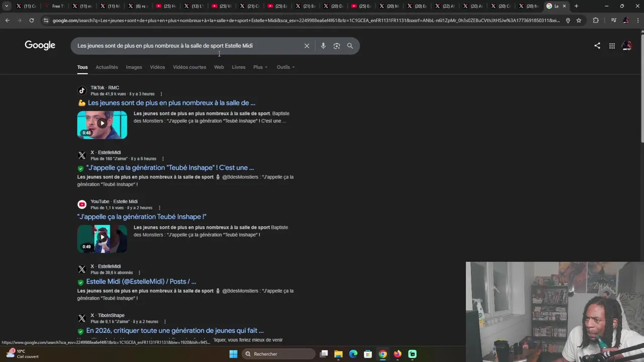Viewport: 644px width, 362px height.
Task: Switch to Actualités tab
Action: (107, 67)
